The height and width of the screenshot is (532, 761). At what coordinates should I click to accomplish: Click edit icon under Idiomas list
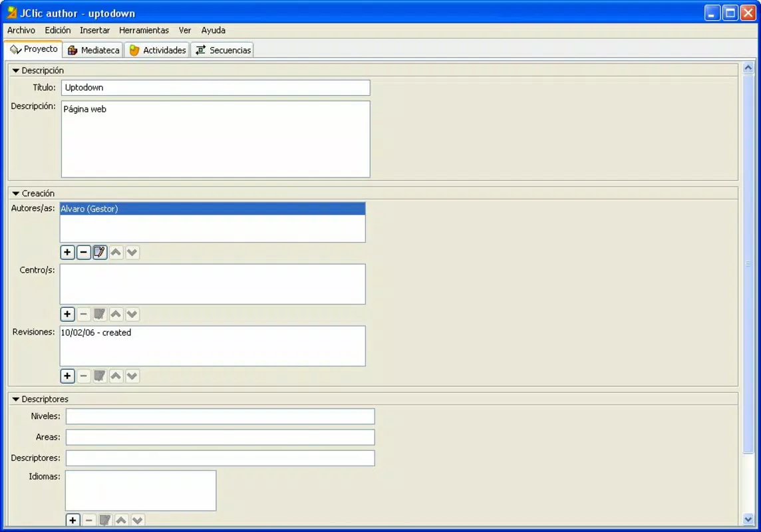[105, 520]
